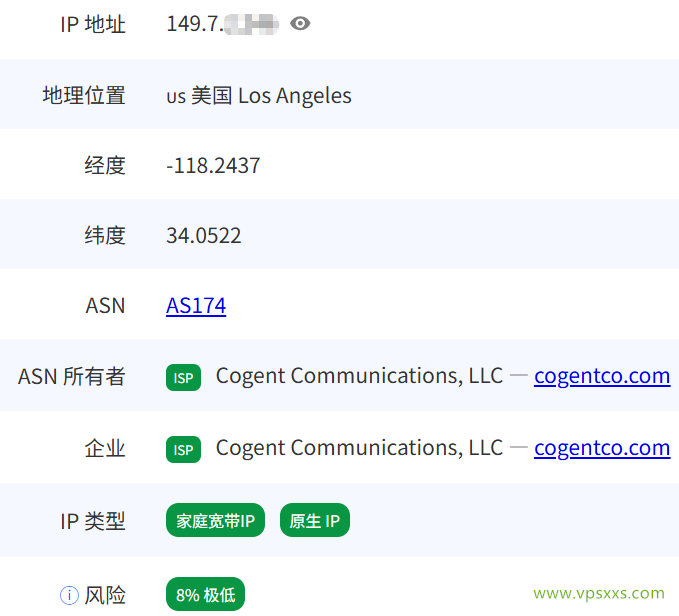This screenshot has width=679, height=616.
Task: Click the 经度 label
Action: pos(105,165)
